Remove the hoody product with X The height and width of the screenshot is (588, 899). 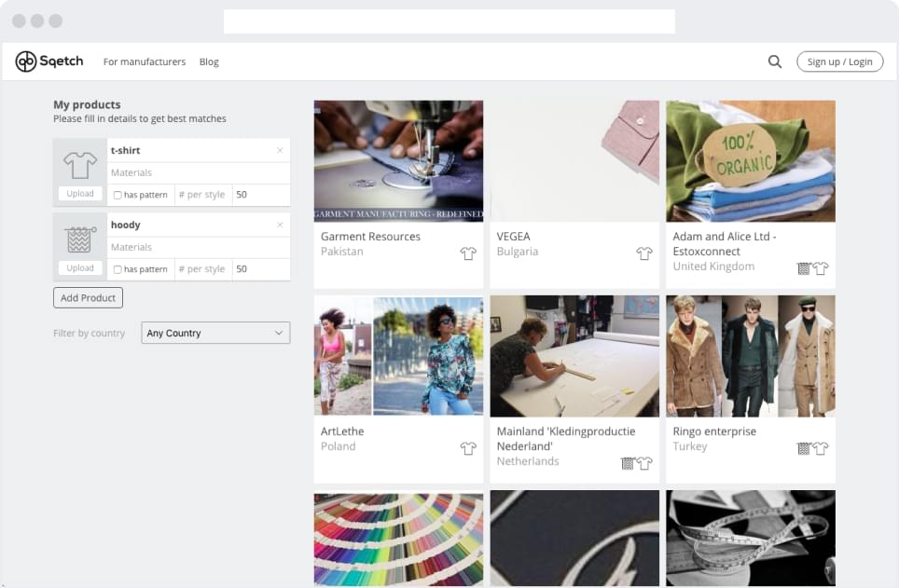(x=280, y=225)
